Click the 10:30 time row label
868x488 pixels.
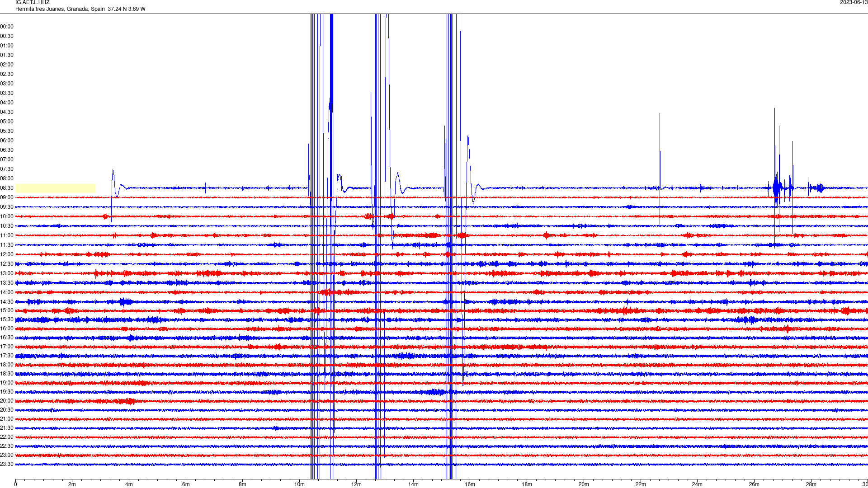pos(7,226)
